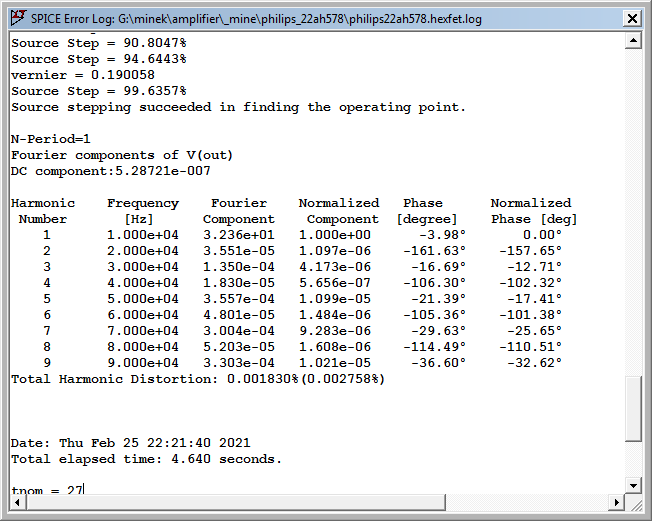Image resolution: width=652 pixels, height=521 pixels.
Task: Click the vertical scrollbar down arrow
Action: [x=633, y=485]
